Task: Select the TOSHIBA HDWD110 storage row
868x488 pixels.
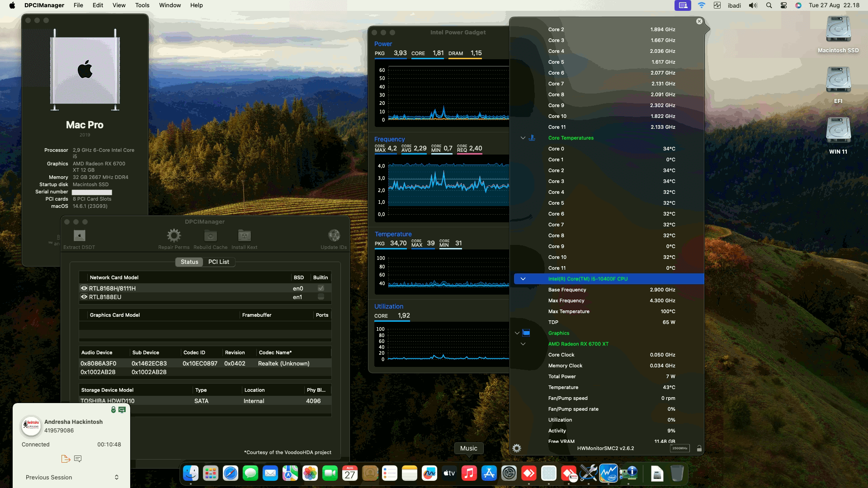Action: pos(205,401)
